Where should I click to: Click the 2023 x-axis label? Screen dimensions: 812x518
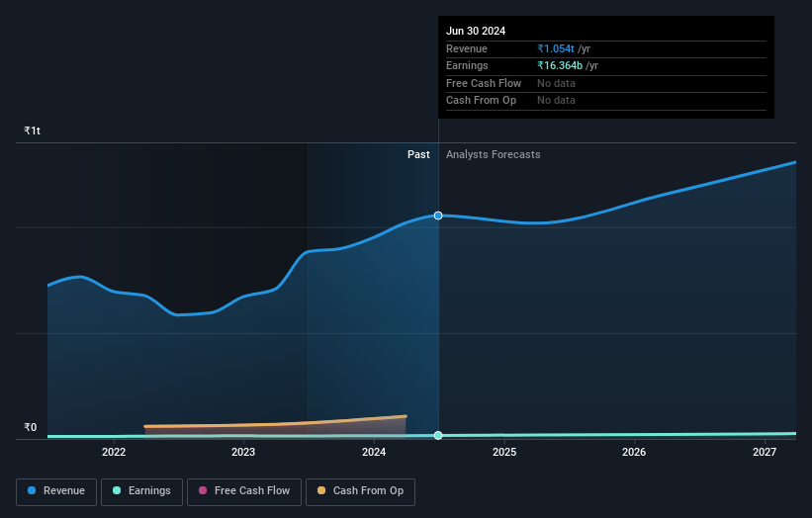click(243, 452)
